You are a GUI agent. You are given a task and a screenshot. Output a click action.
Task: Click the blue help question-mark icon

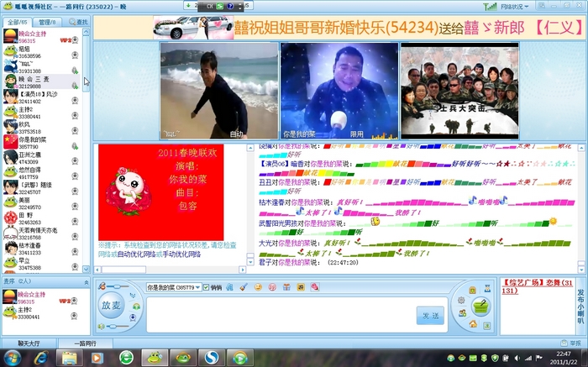(x=230, y=6)
